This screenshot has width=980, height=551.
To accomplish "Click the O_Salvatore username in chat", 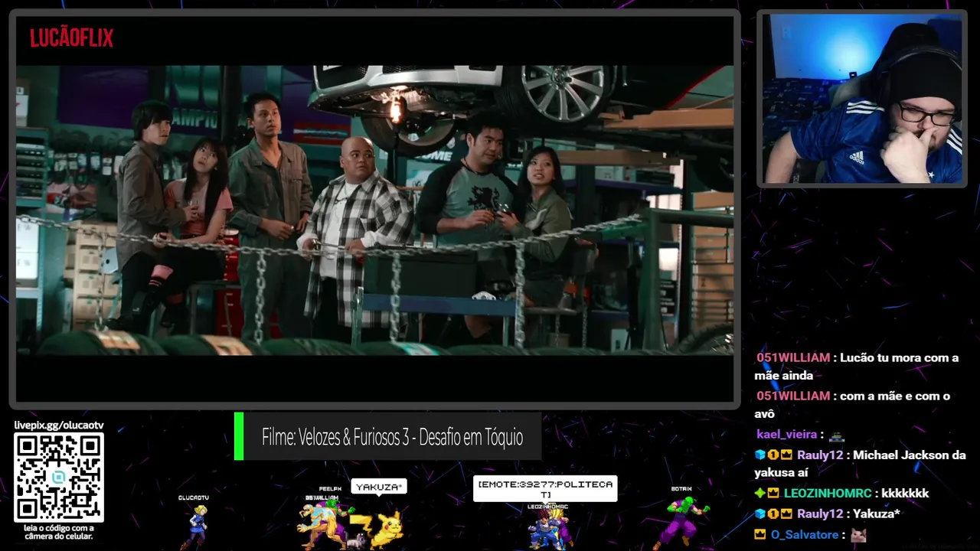I will point(805,535).
